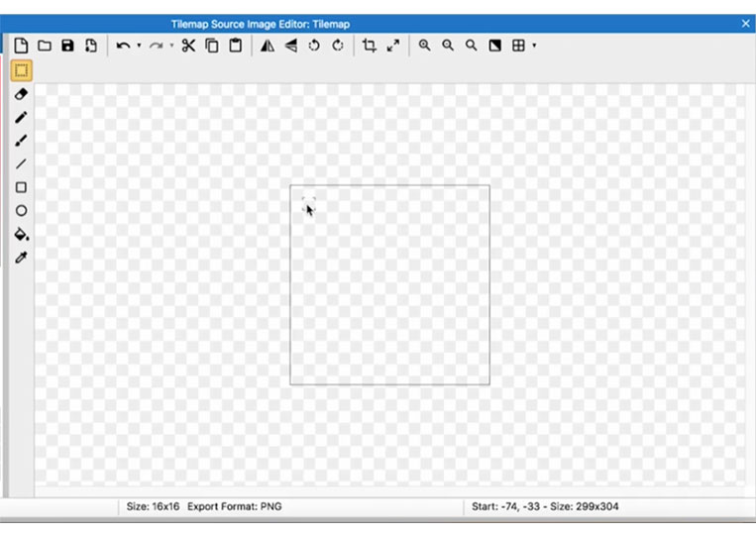Open the redo history dropdown arrow
Image resolution: width=756 pixels, height=536 pixels.
(x=171, y=46)
